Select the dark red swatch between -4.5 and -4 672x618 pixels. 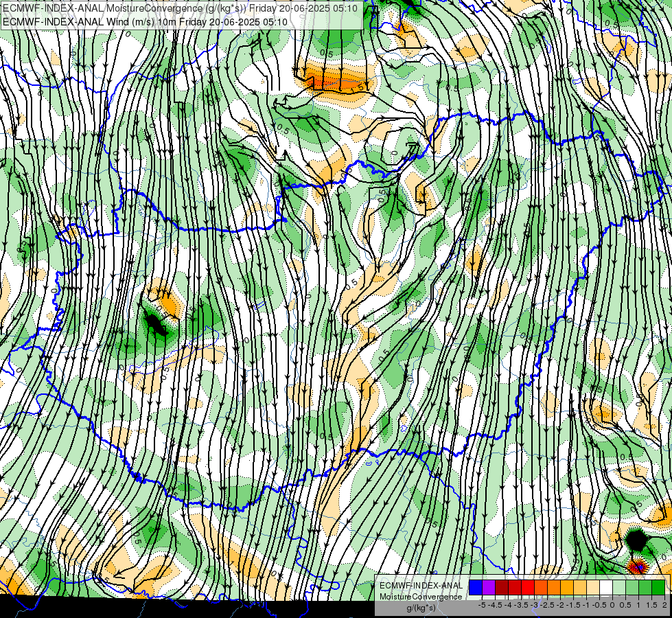tap(502, 588)
